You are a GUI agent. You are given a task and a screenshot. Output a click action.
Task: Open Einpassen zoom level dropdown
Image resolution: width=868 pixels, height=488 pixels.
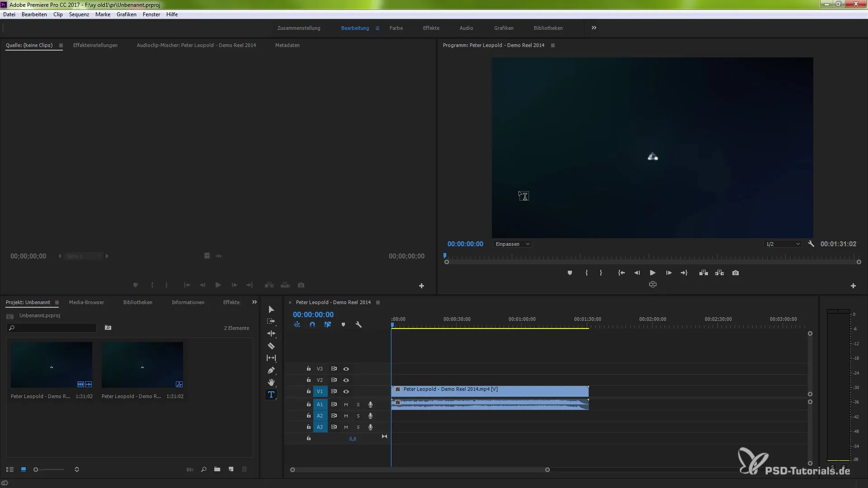512,244
